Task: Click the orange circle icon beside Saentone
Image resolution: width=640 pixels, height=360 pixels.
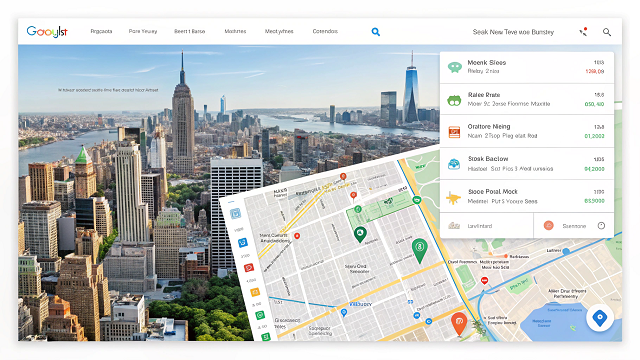Action: [x=549, y=225]
